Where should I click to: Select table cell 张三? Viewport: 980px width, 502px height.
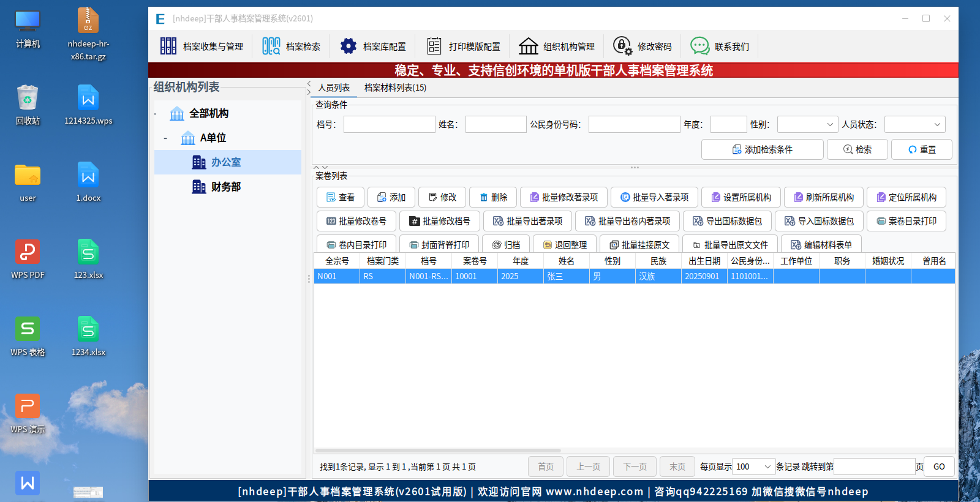[x=567, y=276]
